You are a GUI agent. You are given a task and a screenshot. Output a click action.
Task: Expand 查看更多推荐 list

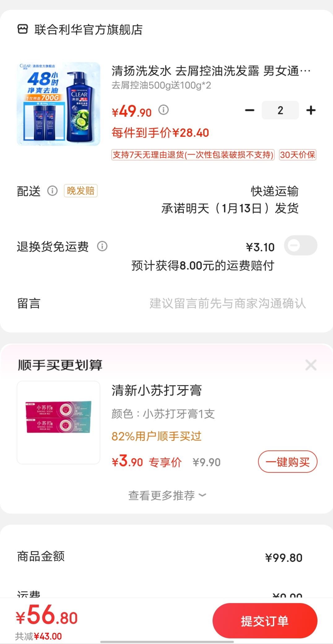pyautogui.click(x=167, y=495)
